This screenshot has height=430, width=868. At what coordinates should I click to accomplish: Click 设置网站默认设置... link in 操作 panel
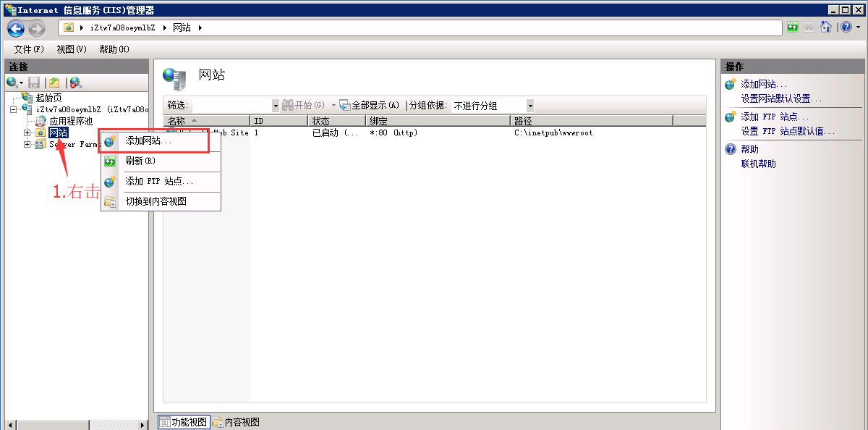pos(781,98)
